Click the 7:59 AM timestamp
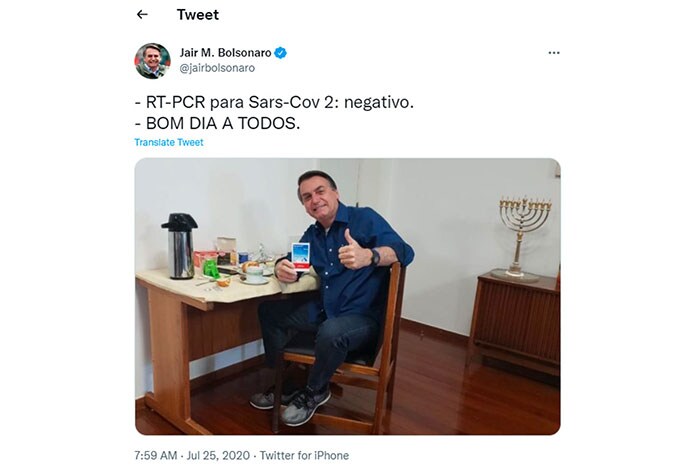The height and width of the screenshot is (473, 695). tap(156, 455)
